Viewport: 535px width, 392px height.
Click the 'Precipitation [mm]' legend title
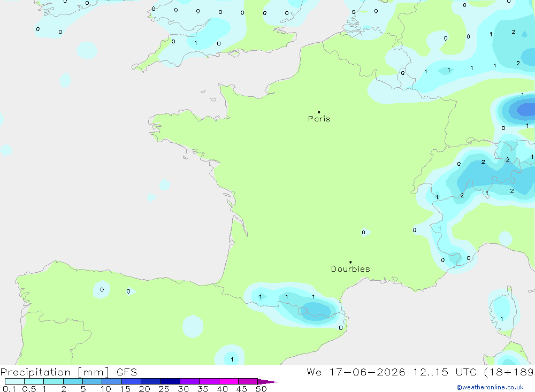click(55, 372)
